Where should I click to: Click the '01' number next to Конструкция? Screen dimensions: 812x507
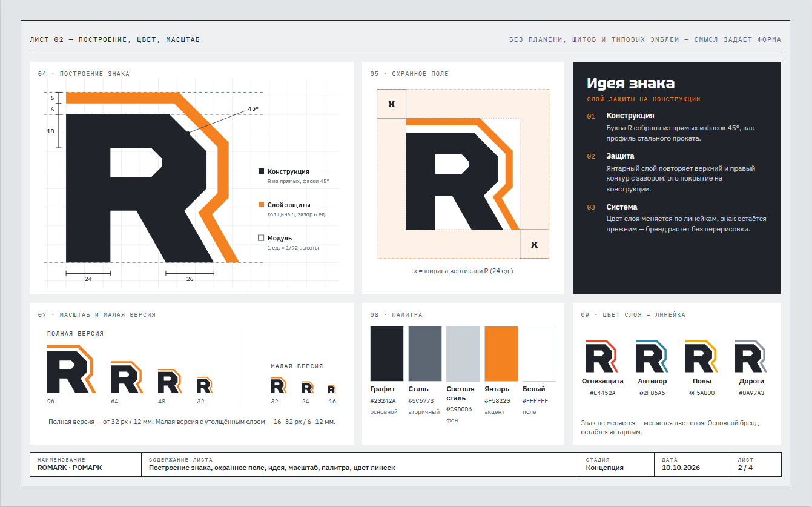pos(591,116)
